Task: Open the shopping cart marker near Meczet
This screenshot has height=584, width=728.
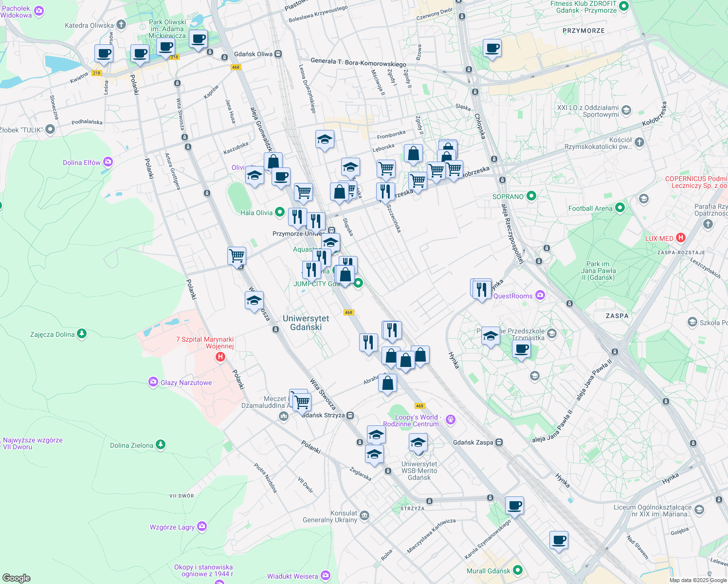Action: (302, 402)
